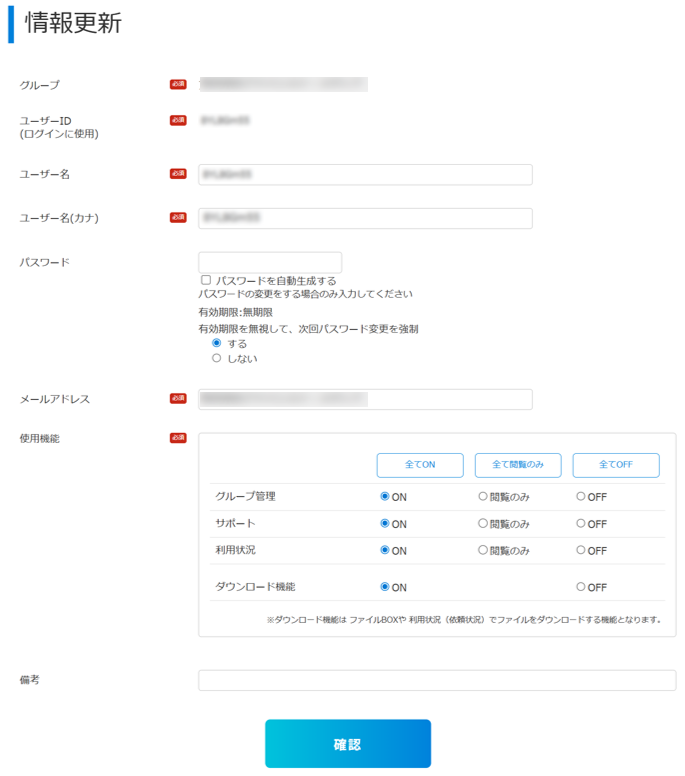The width and height of the screenshot is (685, 776).
Task: Set グループ管理 to ON
Action: pos(385,496)
